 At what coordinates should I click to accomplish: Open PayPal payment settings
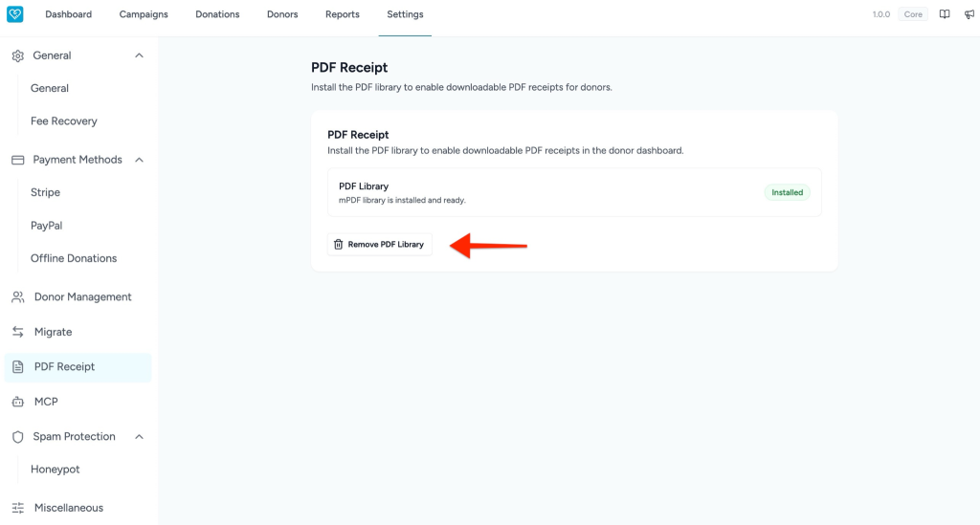click(x=46, y=226)
